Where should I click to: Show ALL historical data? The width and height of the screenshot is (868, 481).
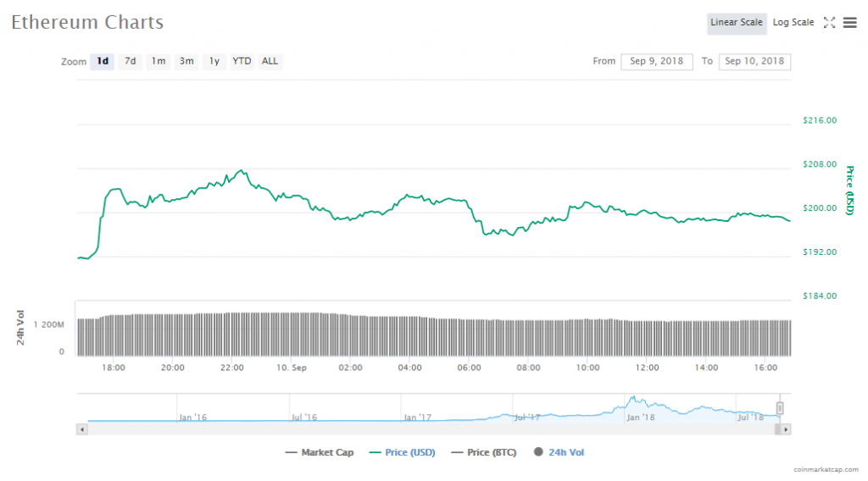[x=270, y=61]
